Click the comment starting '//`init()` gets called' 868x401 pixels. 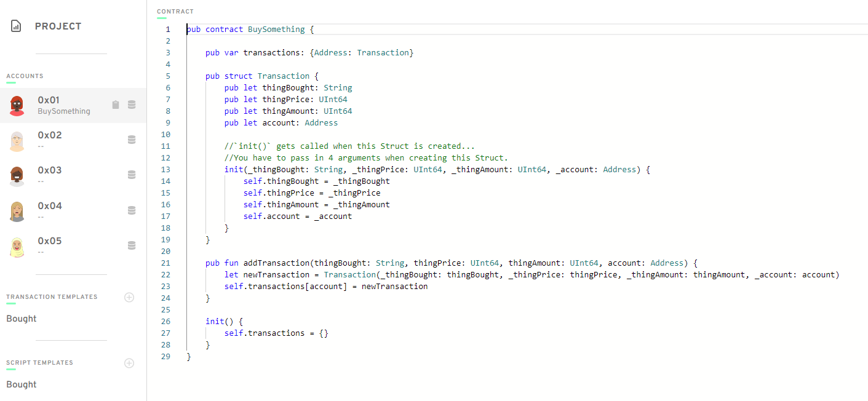[349, 146]
